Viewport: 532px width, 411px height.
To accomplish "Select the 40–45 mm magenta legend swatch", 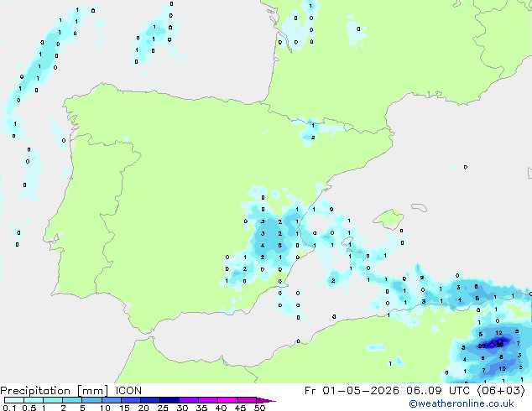I will point(227,400).
